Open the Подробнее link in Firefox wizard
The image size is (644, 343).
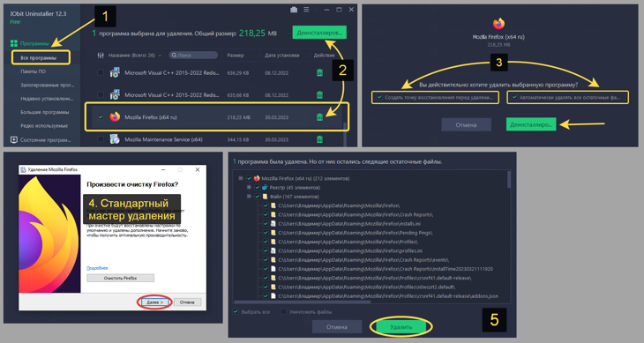97,268
